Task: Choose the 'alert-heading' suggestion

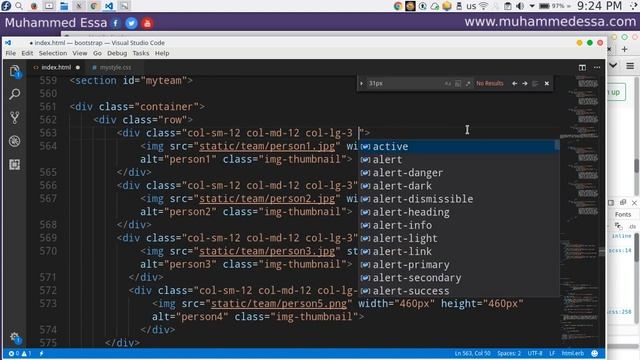Action: pyautogui.click(x=456, y=212)
